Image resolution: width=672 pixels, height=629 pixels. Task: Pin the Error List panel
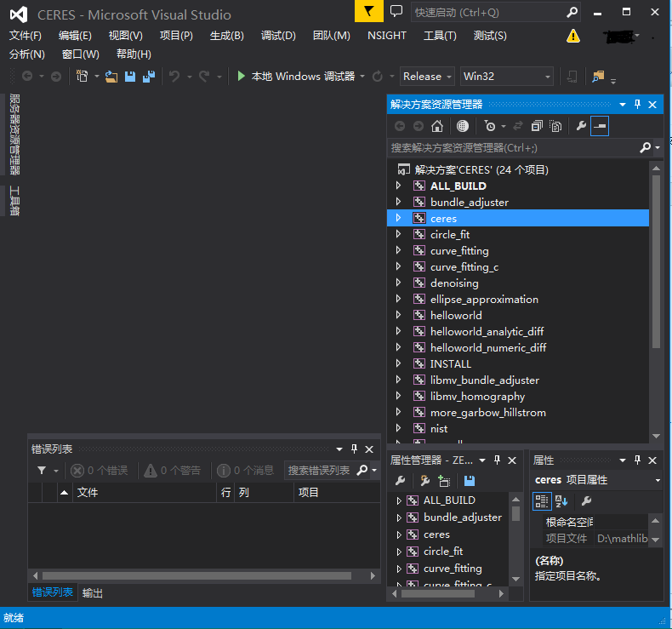click(354, 449)
